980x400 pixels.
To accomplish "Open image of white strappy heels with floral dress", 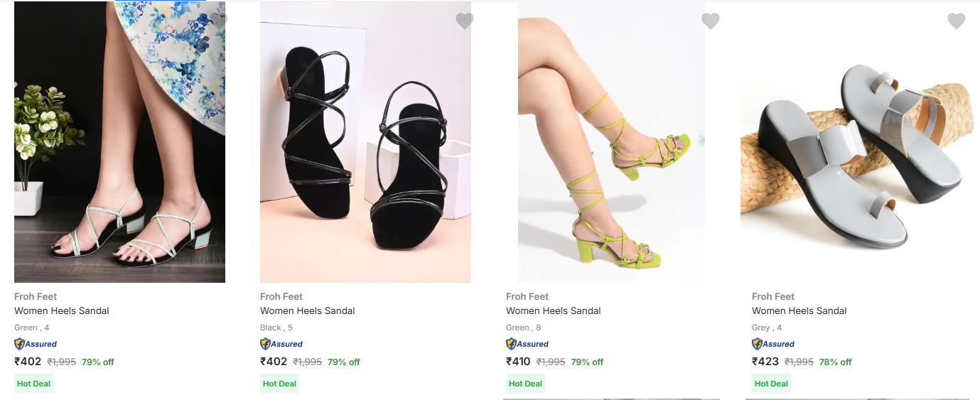I will click(119, 142).
